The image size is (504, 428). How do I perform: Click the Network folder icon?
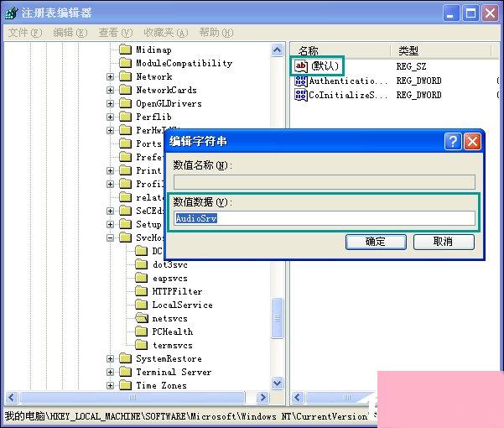click(x=125, y=76)
